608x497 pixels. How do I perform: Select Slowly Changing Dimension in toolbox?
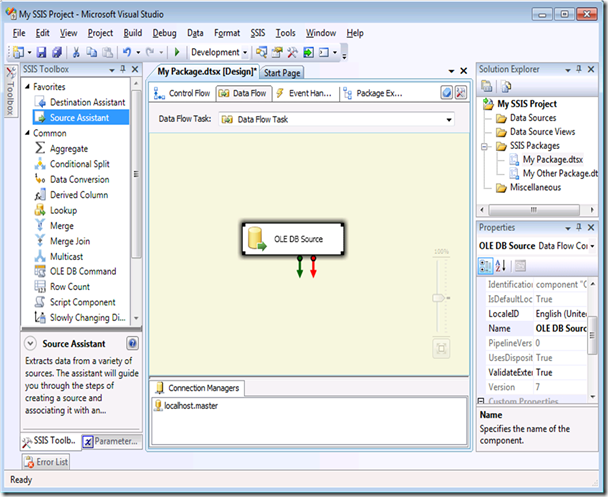point(79,318)
